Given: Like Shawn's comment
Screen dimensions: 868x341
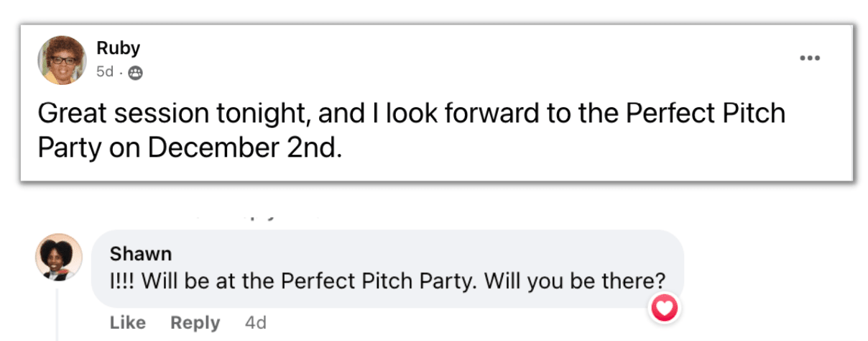Looking at the screenshot, I should coord(127,323).
